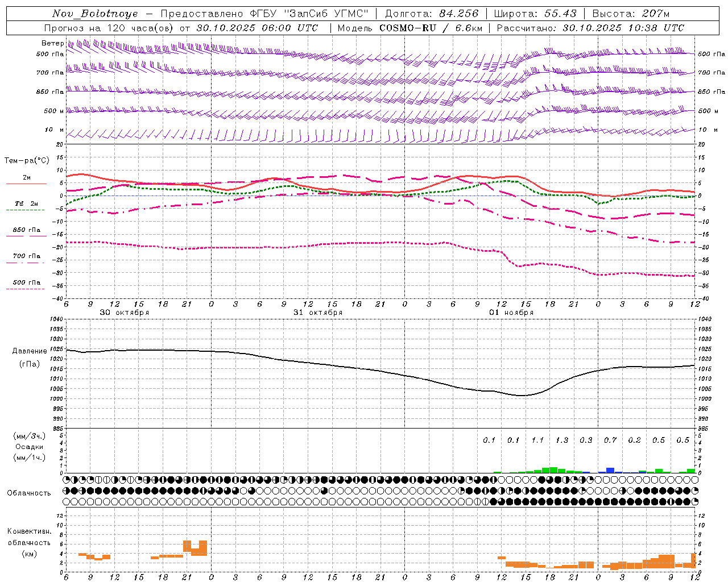Select the '0.2' three-hour precipitation value

pos(634,440)
